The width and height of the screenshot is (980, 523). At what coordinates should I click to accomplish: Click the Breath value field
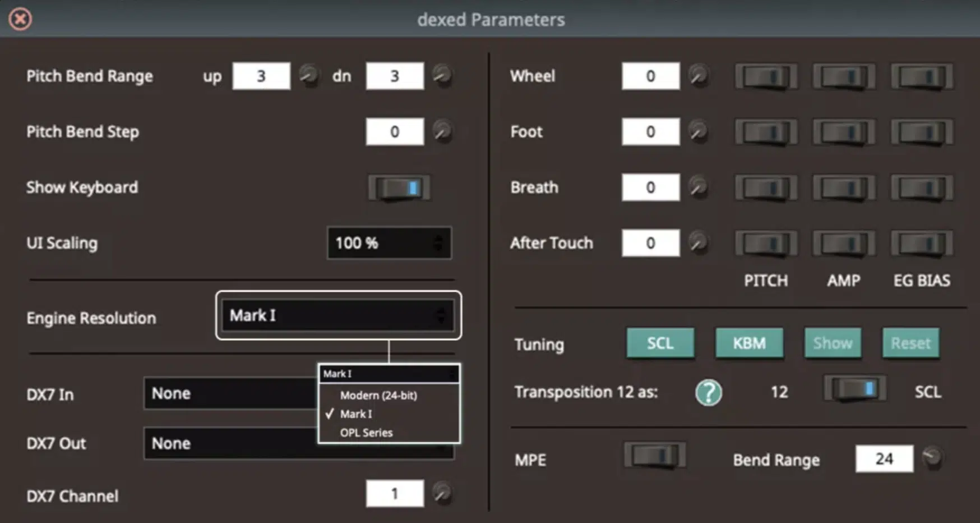click(x=650, y=187)
